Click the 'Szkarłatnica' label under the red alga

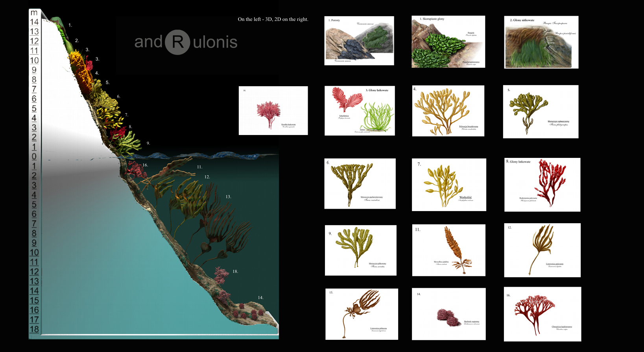pyautogui.click(x=344, y=116)
